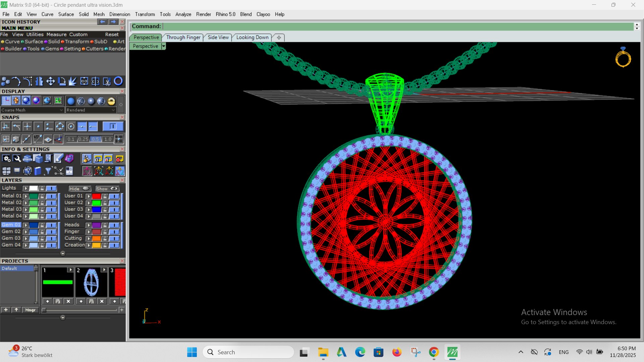Click the blue ring icon in toolbar
This screenshot has width=644, height=362.
coord(118,81)
